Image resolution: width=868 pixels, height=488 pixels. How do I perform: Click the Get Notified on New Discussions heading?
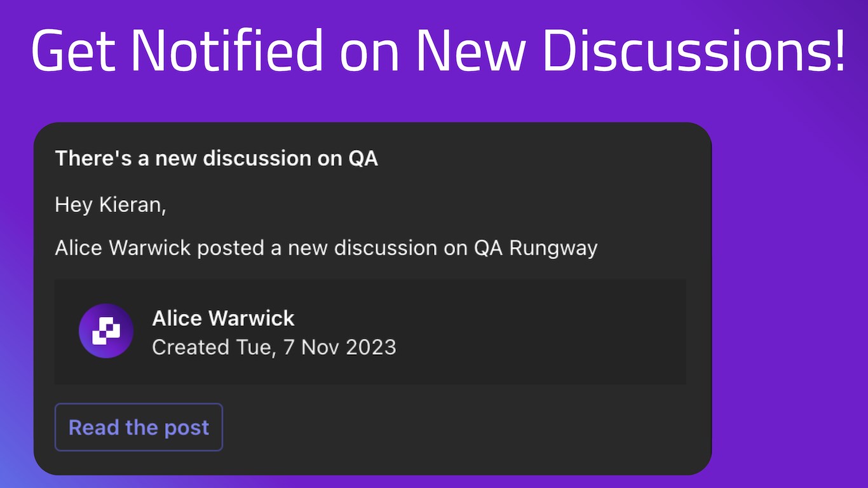click(437, 50)
